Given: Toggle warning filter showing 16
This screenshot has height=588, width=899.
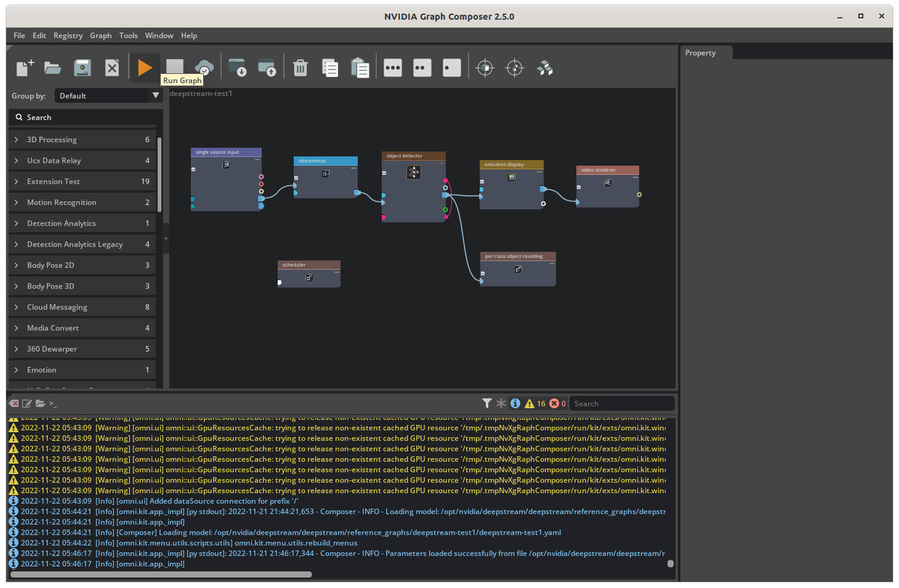Looking at the screenshot, I should [x=535, y=403].
